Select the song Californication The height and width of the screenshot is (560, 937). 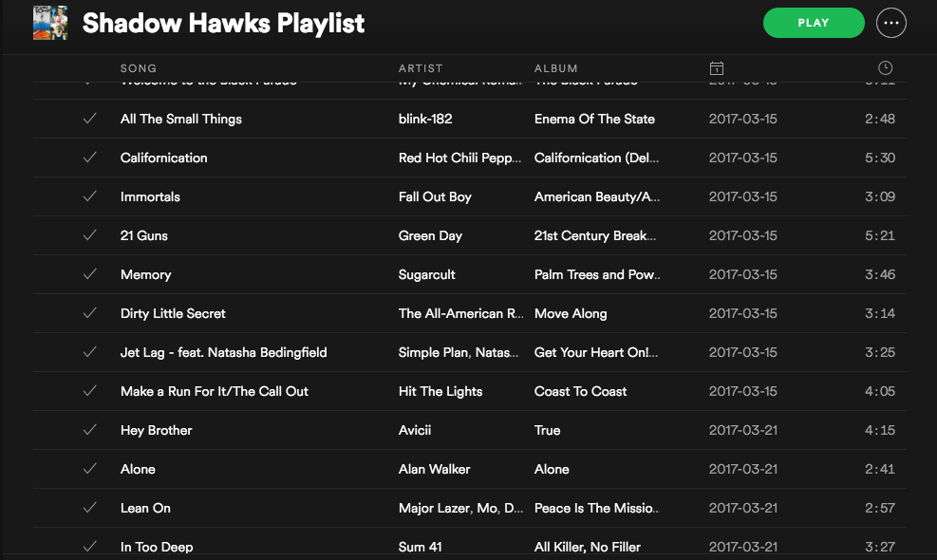point(163,158)
